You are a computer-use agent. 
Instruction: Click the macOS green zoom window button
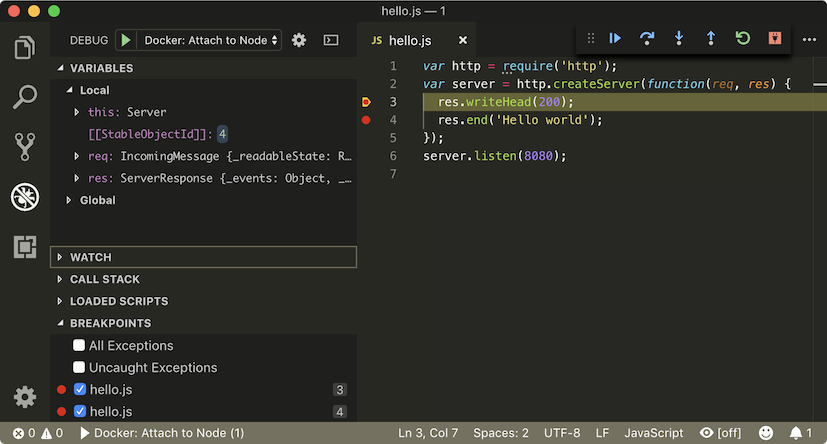click(x=54, y=11)
